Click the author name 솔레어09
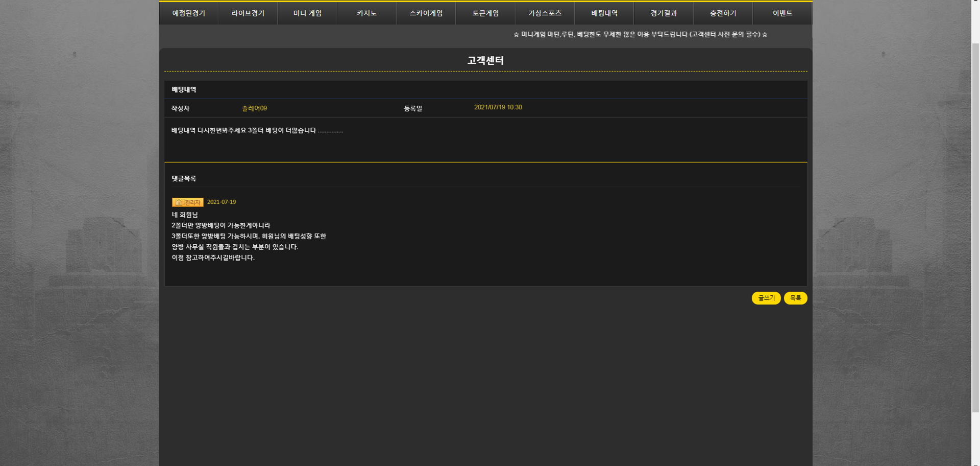The width and height of the screenshot is (980, 466). [254, 108]
